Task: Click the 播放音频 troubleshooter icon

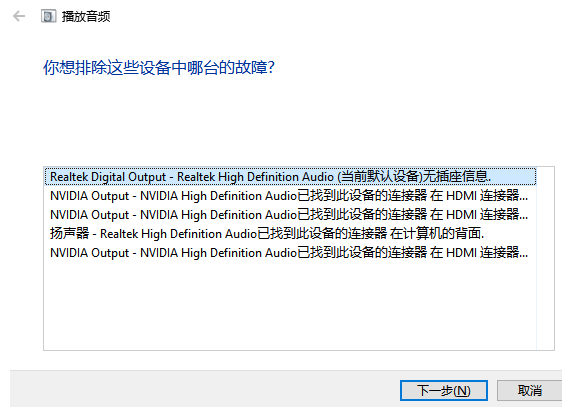Action: (x=49, y=16)
